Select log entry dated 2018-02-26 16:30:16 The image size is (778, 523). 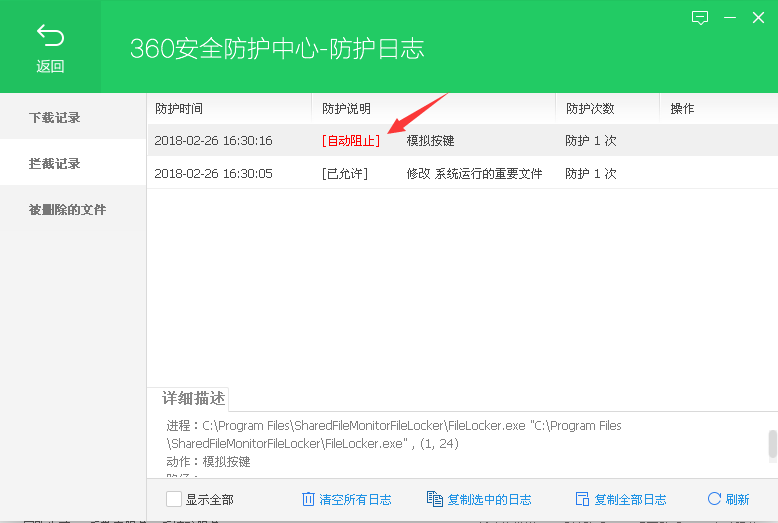[x=462, y=140]
